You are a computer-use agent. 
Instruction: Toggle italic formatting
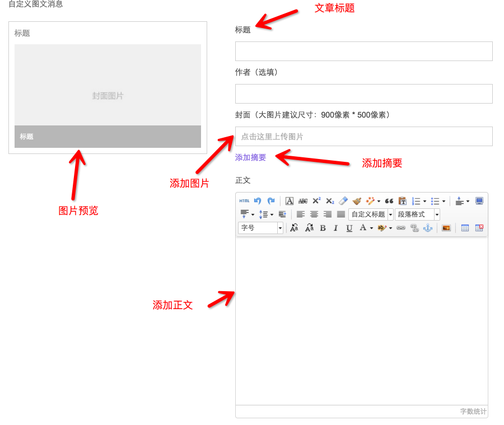click(336, 228)
